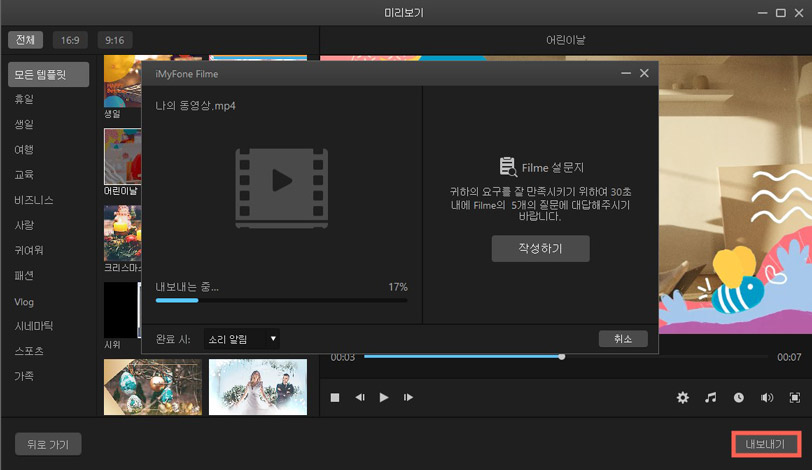The image size is (812, 470).
Task: Play the template preview
Action: 384,398
